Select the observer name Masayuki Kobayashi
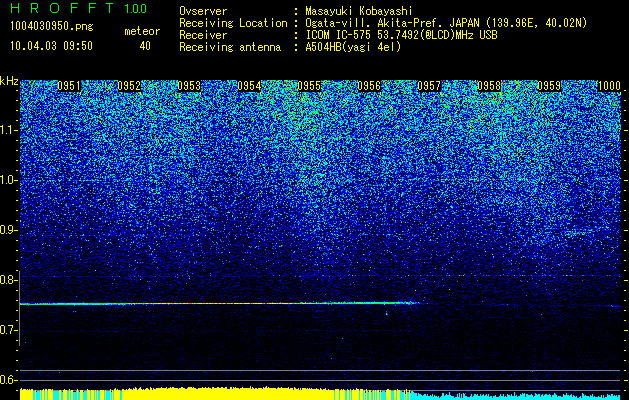Viewport: 629px width, 400px height. [x=359, y=11]
